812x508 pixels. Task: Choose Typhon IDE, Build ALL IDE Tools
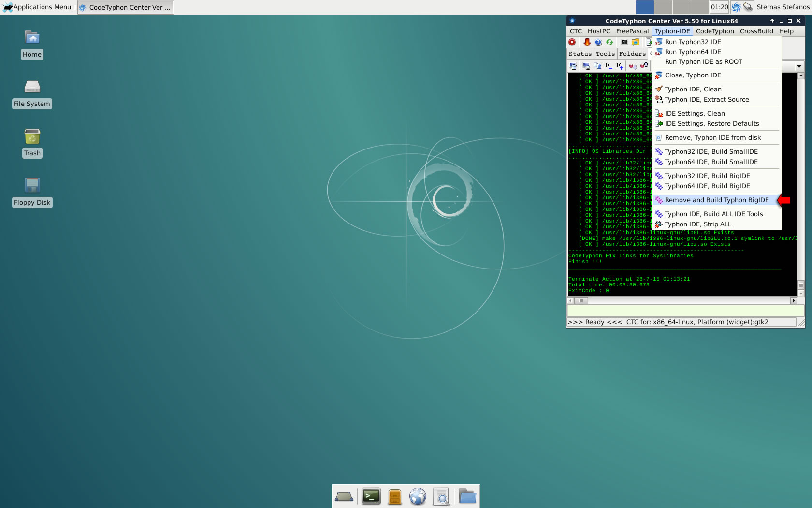[717, 214]
